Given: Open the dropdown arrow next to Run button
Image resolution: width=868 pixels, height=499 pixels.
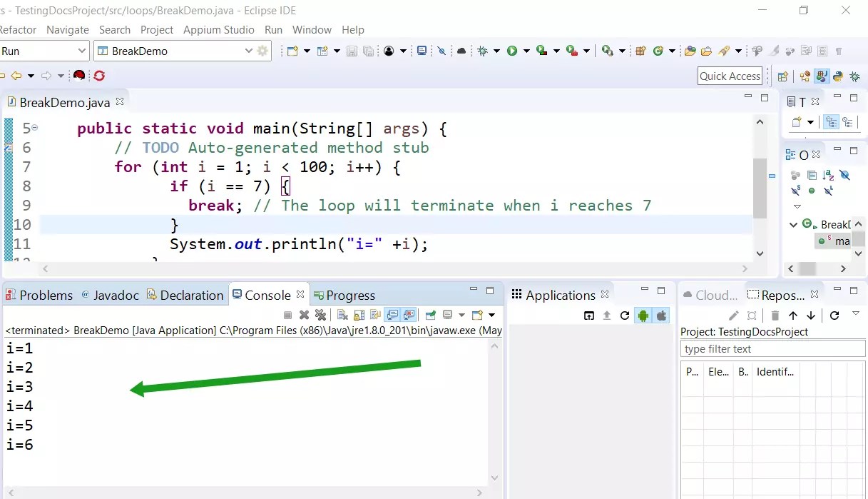Looking at the screenshot, I should coord(526,51).
